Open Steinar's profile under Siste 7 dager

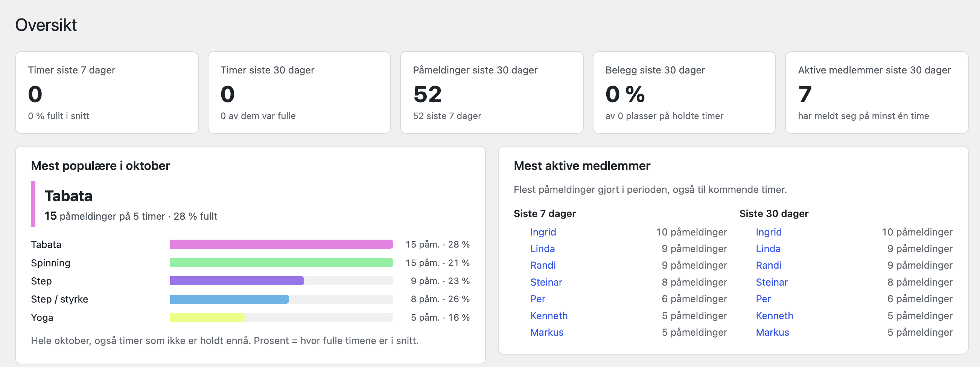[x=546, y=282]
